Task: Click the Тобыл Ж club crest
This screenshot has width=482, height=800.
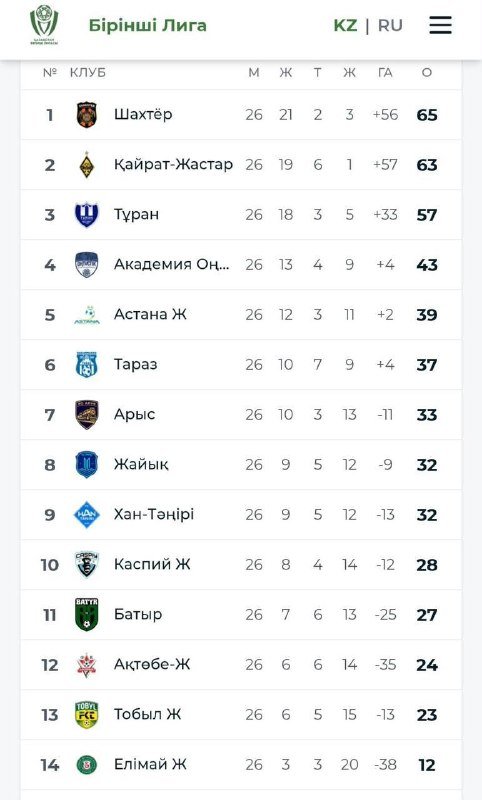Action: (x=87, y=715)
